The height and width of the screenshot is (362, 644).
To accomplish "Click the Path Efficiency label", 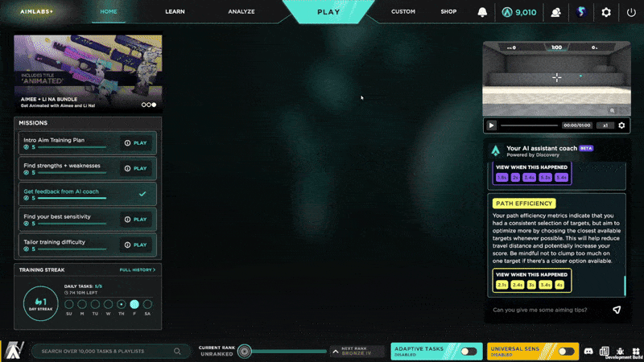I will [524, 204].
